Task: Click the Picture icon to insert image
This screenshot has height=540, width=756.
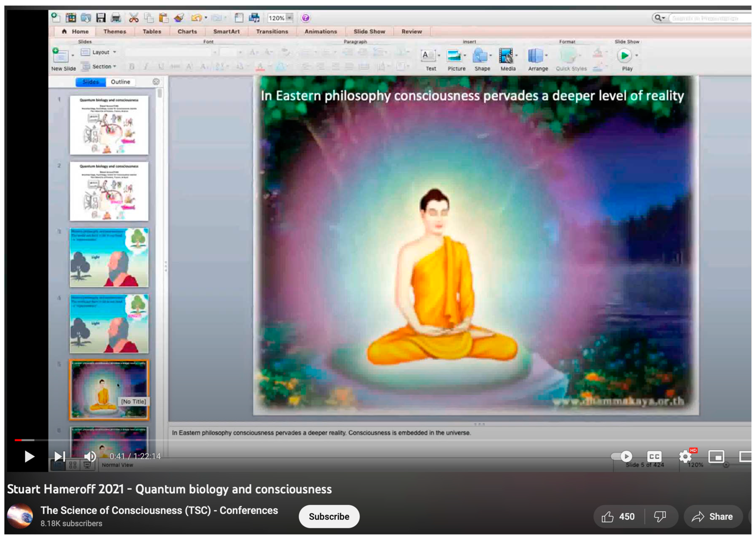Action: pos(456,57)
